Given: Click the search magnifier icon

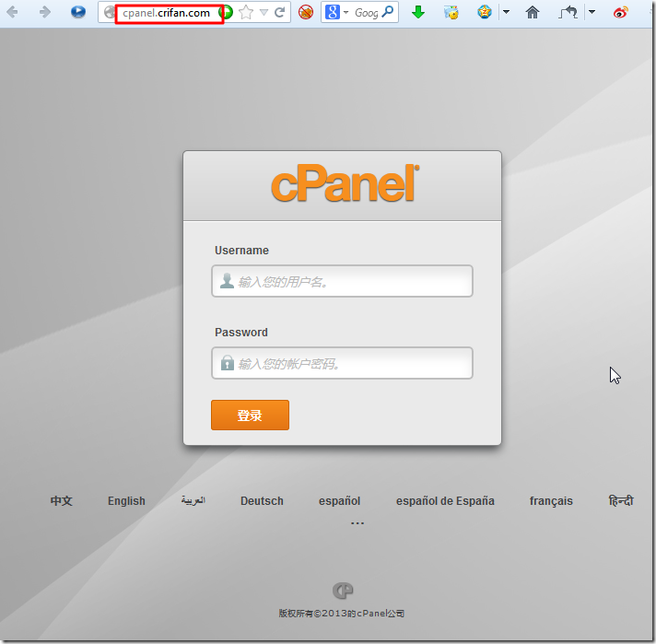Looking at the screenshot, I should tap(388, 12).
